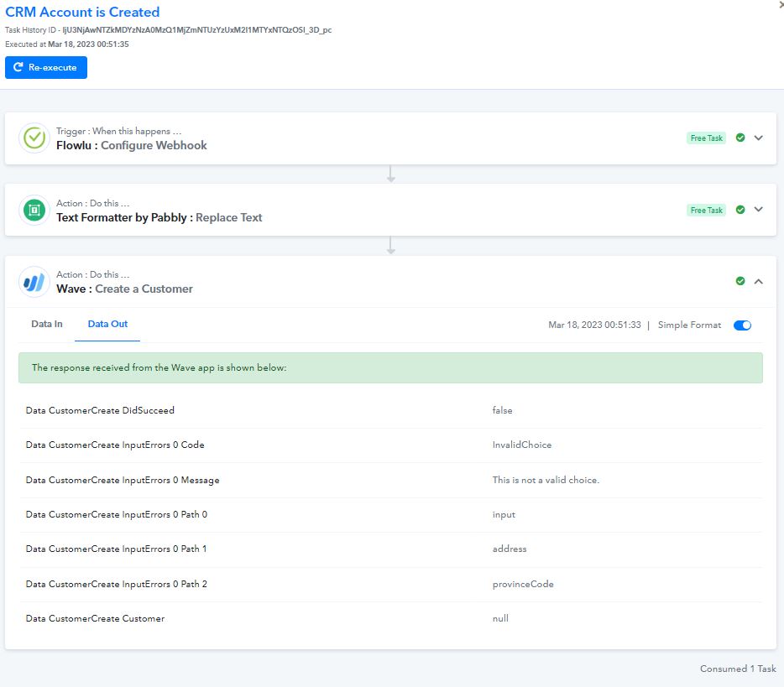This screenshot has width=784, height=687.
Task: Click 'Data CustomerCreate InputErrors 0 Path 1' label
Action: click(116, 549)
